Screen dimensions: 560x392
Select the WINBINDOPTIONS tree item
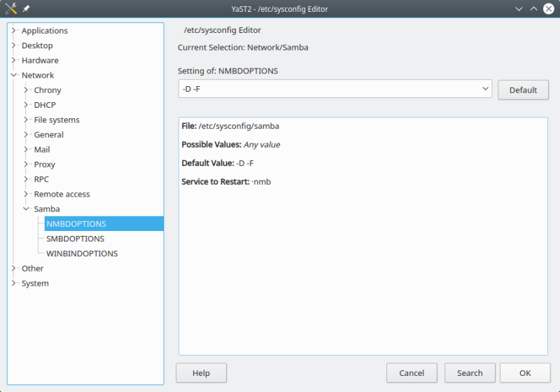point(82,253)
